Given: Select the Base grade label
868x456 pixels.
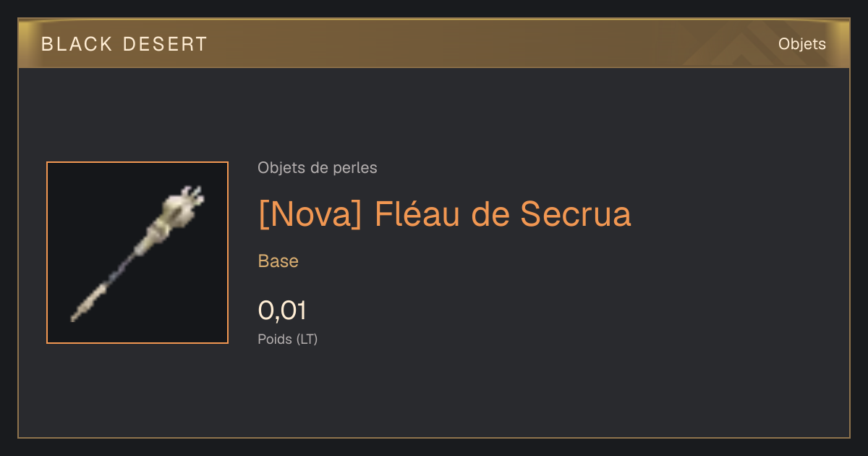Looking at the screenshot, I should (x=278, y=261).
